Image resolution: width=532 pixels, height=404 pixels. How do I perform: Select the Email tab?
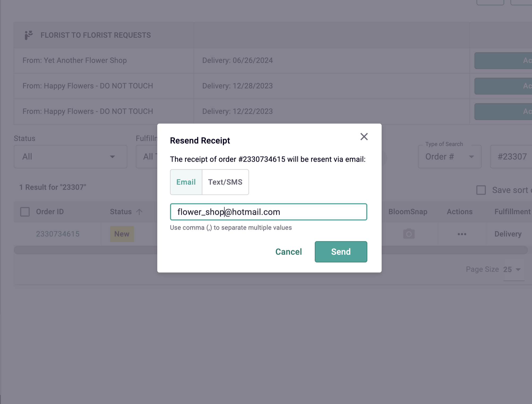186,182
